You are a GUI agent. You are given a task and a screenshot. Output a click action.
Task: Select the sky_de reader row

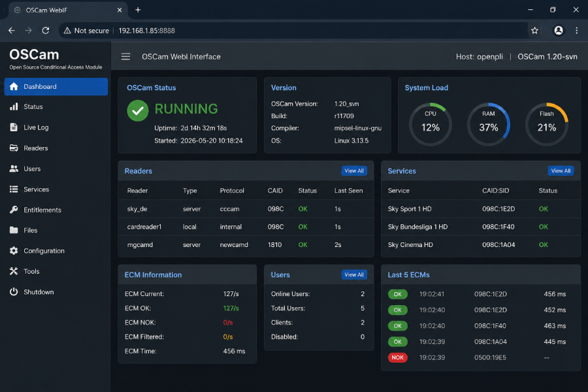click(246, 209)
